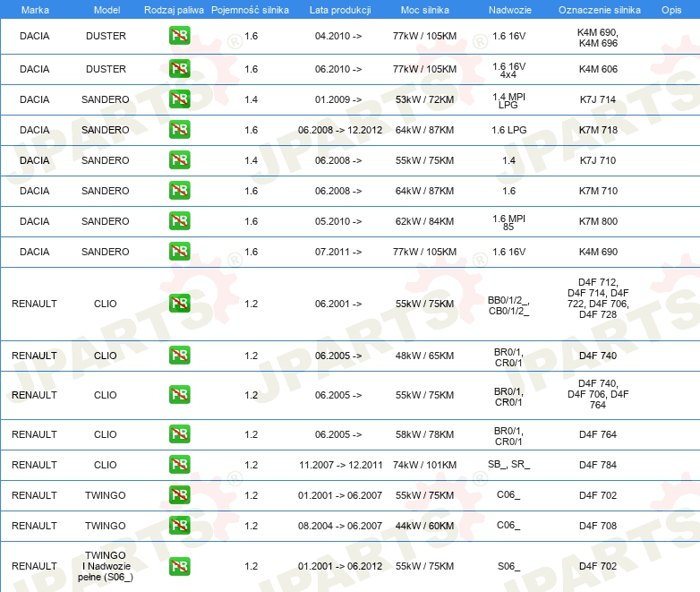Click fuel icon for Sandero K4M 690 row
700x592 pixels.
click(x=179, y=252)
